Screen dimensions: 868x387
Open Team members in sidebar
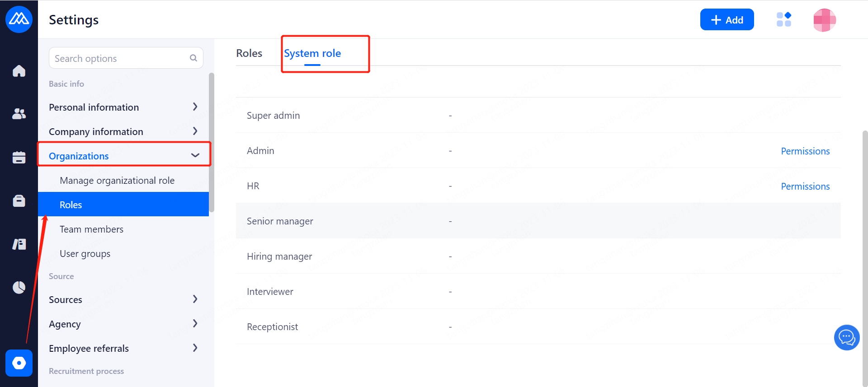(x=91, y=229)
